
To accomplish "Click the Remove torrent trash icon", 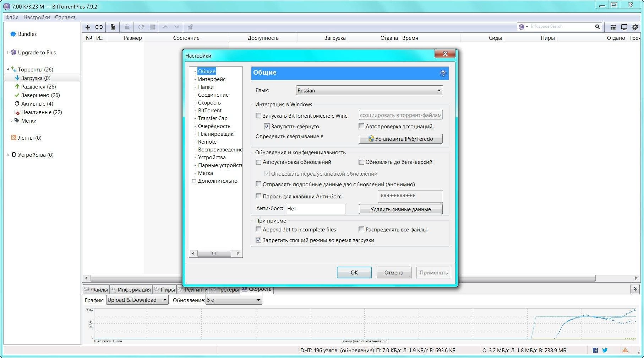I will coord(127,27).
